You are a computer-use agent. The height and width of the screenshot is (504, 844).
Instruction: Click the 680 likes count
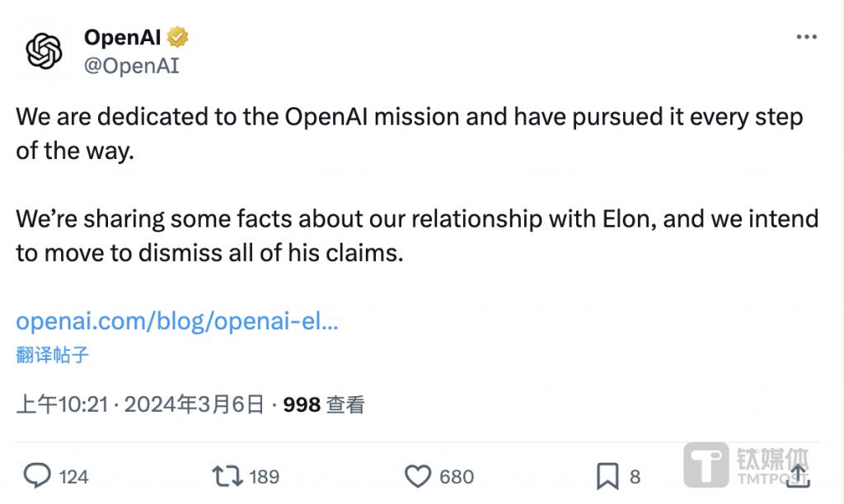tap(457, 476)
